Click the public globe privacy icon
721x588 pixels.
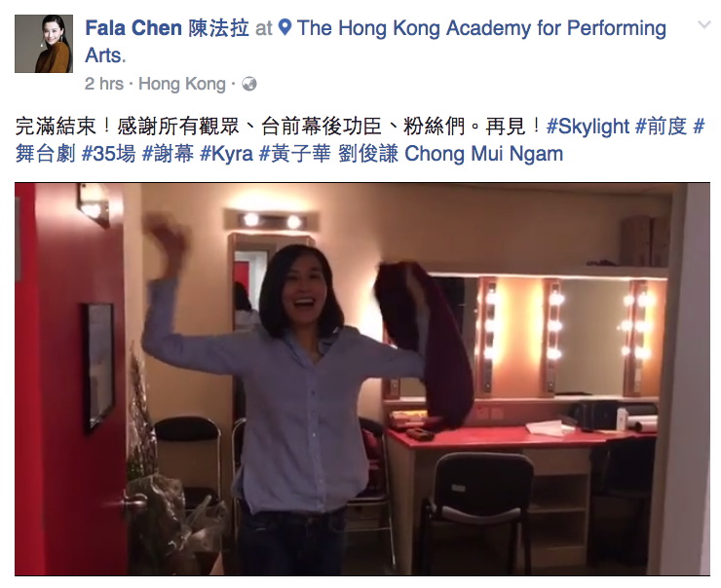point(249,84)
